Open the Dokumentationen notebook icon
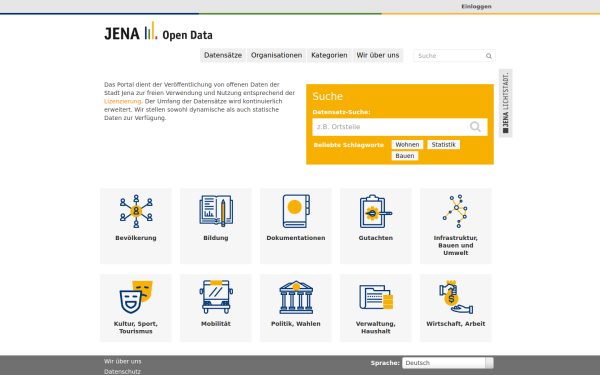Screen dimensions: 600x375 [x=296, y=211]
